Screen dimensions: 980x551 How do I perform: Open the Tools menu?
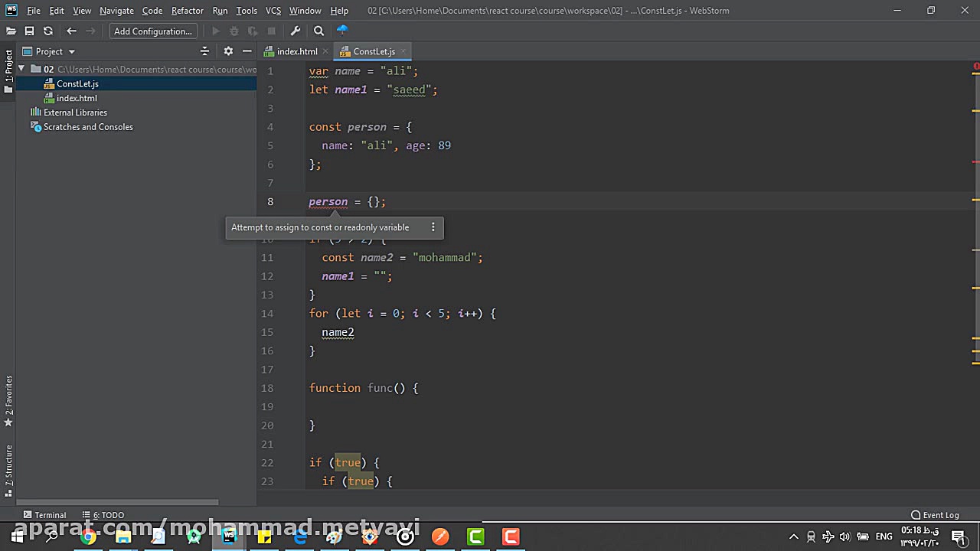point(247,11)
